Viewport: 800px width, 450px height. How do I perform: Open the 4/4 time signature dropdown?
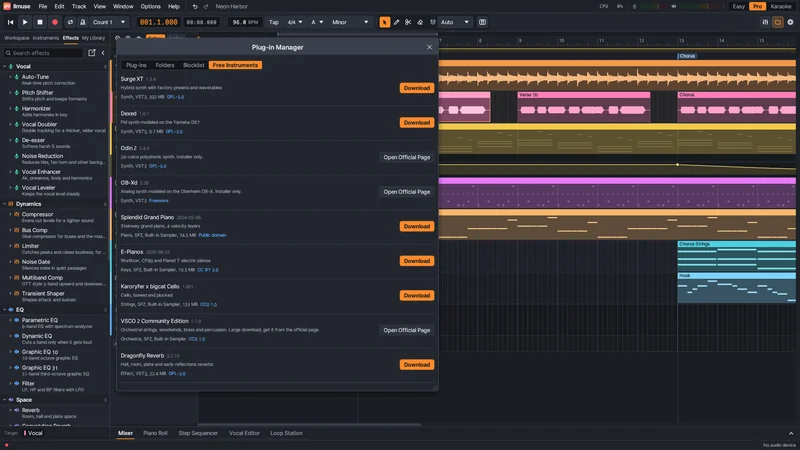coord(294,22)
